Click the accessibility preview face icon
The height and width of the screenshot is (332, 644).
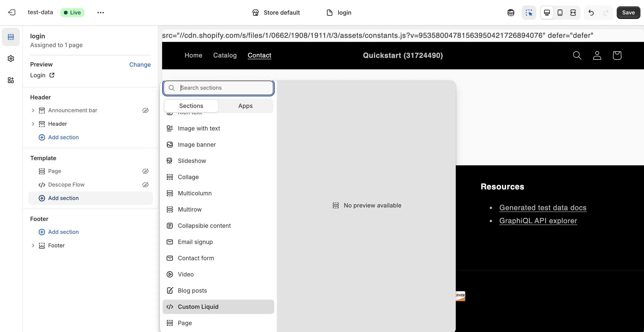pyautogui.click(x=511, y=12)
